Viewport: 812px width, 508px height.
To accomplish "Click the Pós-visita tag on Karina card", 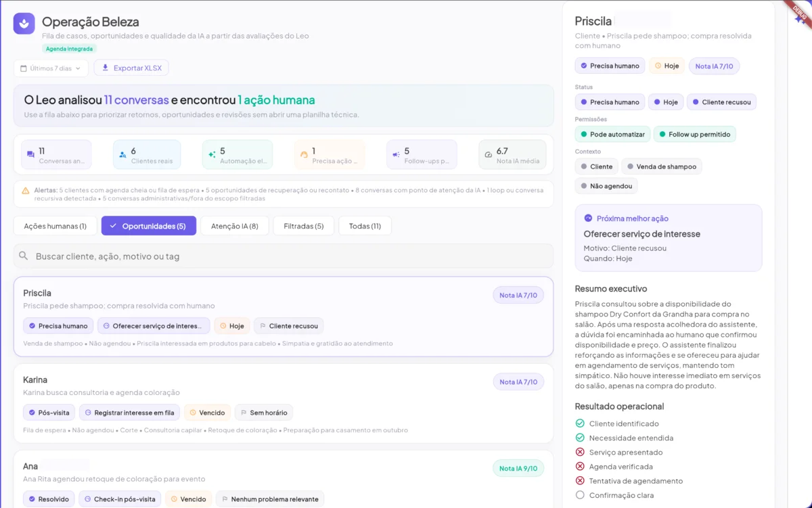I will pyautogui.click(x=49, y=413).
